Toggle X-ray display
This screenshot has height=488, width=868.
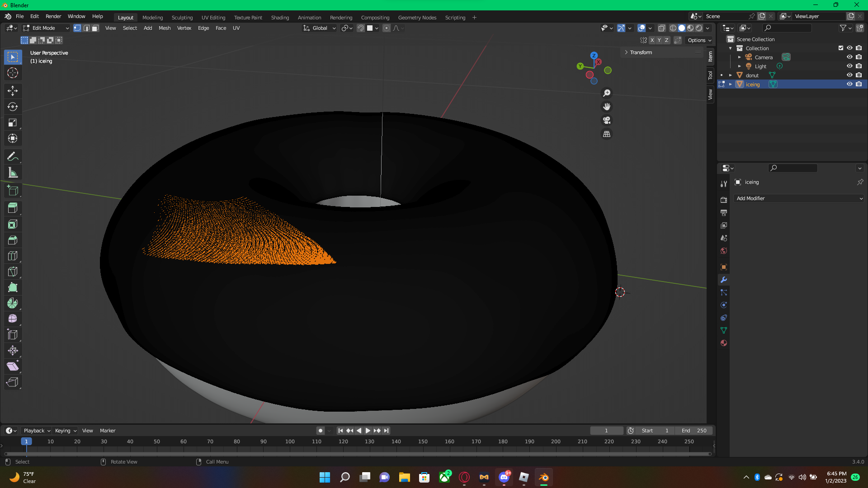coord(661,28)
